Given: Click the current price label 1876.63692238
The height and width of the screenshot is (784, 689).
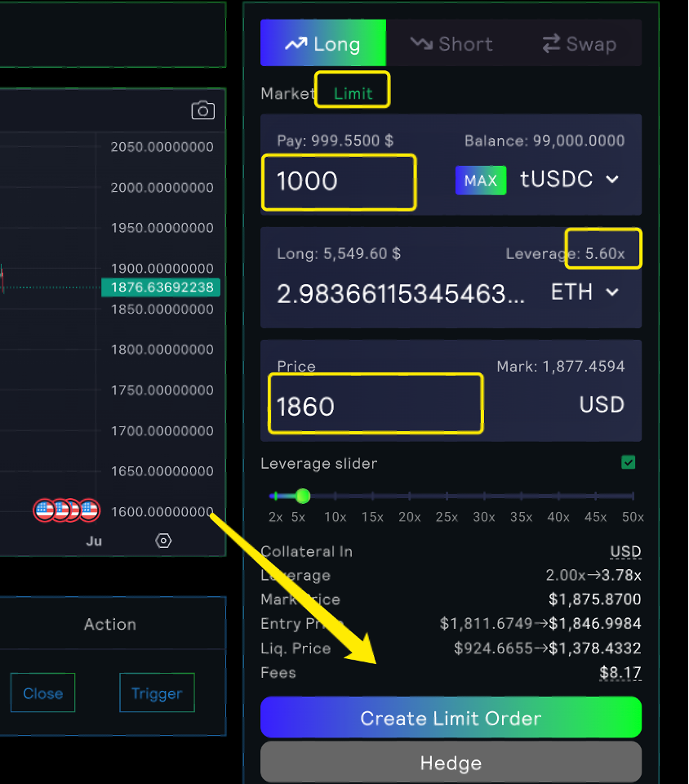Looking at the screenshot, I should pos(162,287).
